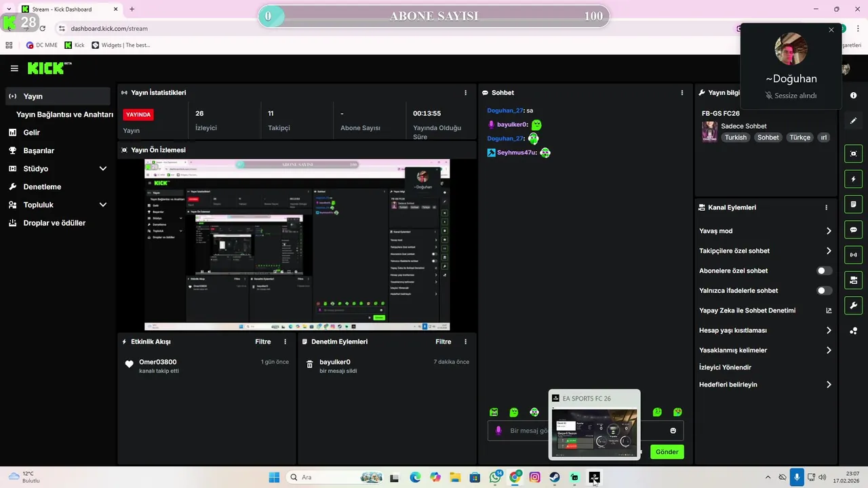The image size is (868, 488).
Task: Open Instagram from the taskbar
Action: [535, 477]
